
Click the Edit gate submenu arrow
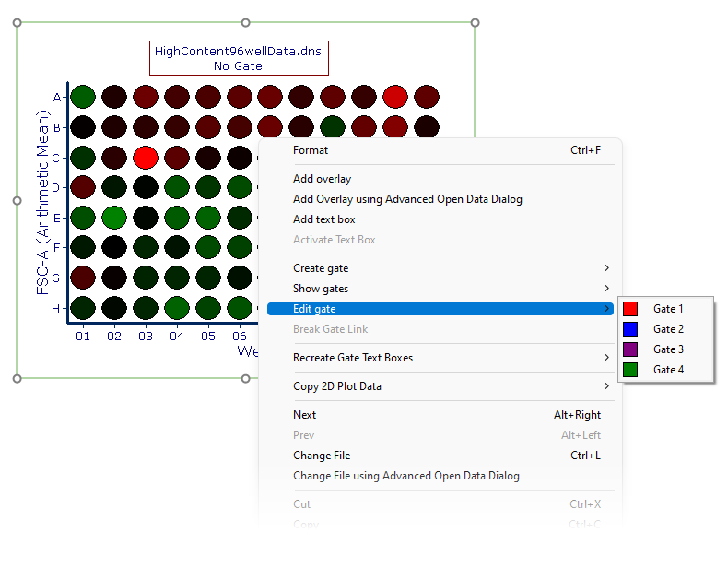coord(607,309)
